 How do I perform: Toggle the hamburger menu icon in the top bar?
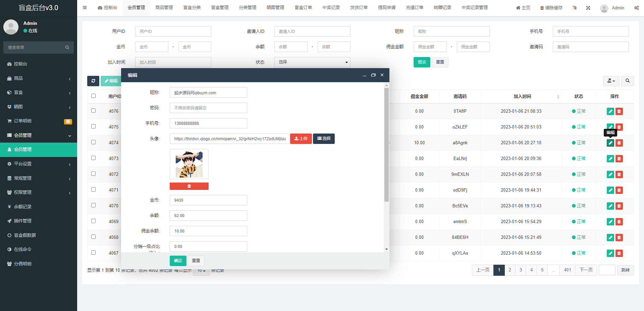pyautogui.click(x=85, y=8)
